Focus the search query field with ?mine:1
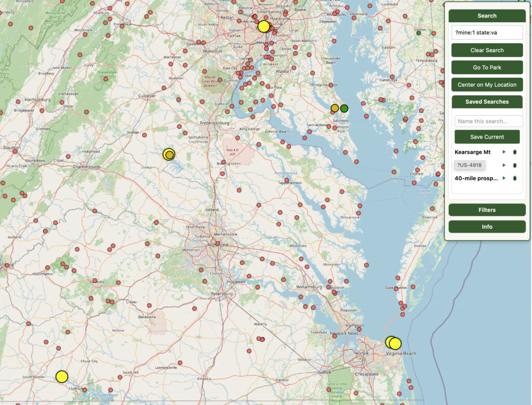Screen dimensions: 532x405 point(487,33)
